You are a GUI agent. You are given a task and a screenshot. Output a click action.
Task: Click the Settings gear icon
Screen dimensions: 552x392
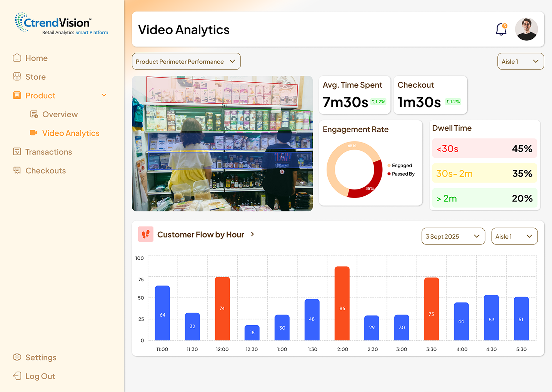coord(17,357)
